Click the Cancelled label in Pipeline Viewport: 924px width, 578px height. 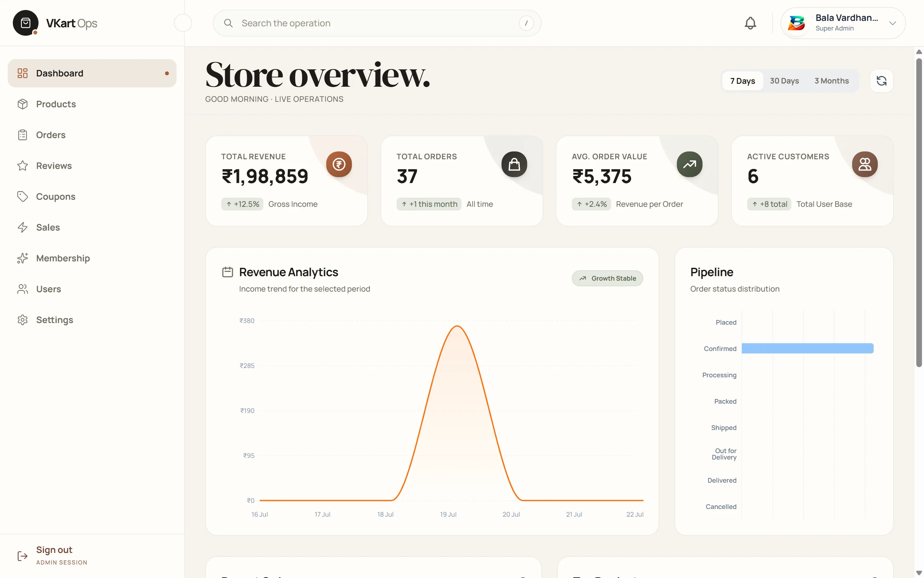pos(721,506)
